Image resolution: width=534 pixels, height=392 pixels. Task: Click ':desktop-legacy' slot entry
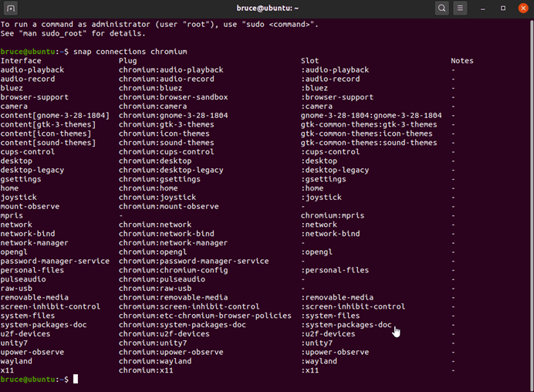click(335, 170)
